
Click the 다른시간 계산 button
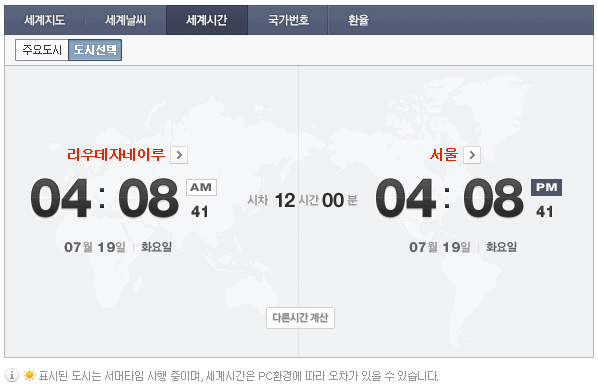pyautogui.click(x=301, y=318)
